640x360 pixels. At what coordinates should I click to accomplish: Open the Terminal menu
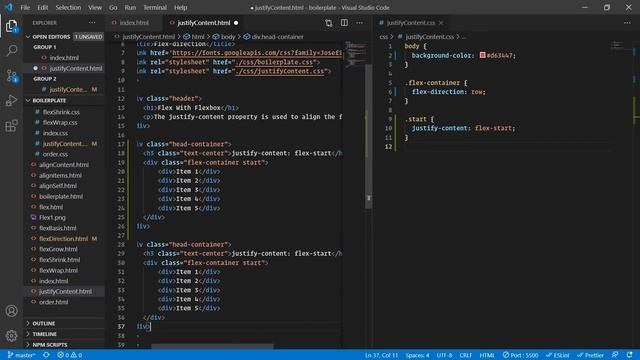pos(155,7)
